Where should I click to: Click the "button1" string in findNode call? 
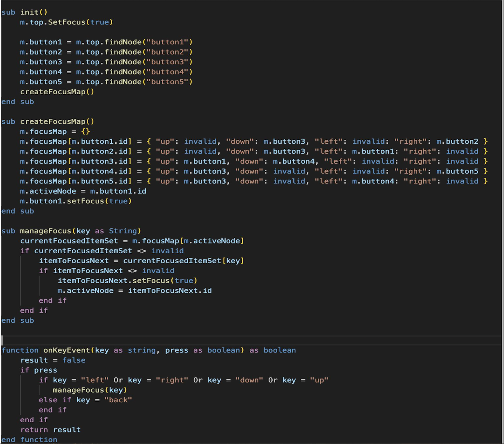[167, 42]
